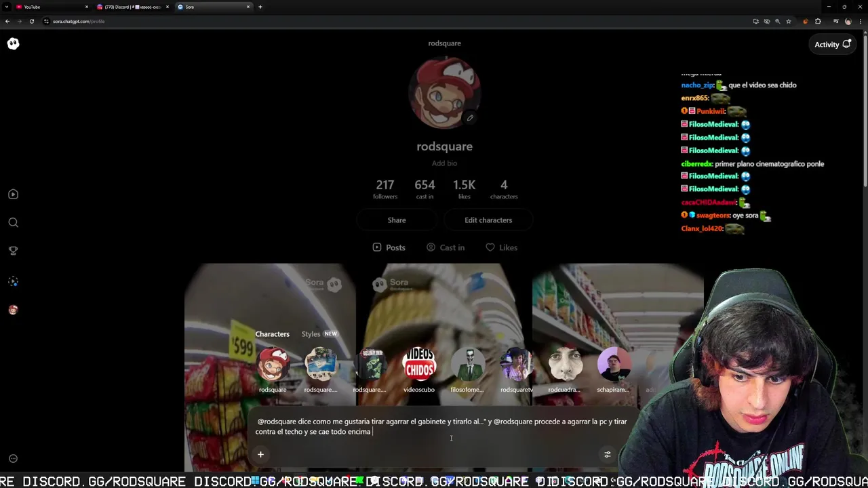Image resolution: width=868 pixels, height=488 pixels.
Task: Open the trophy leaderboard icon in sidebar
Action: [x=13, y=251]
